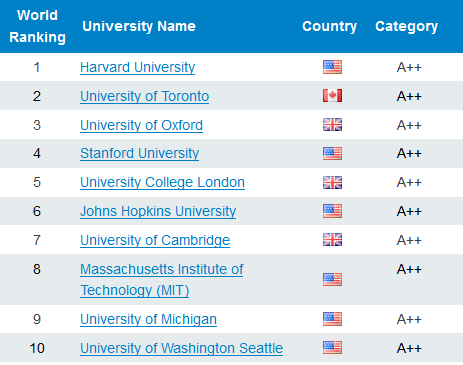Click the UK flag next to University College London
463x365 pixels.
(332, 182)
